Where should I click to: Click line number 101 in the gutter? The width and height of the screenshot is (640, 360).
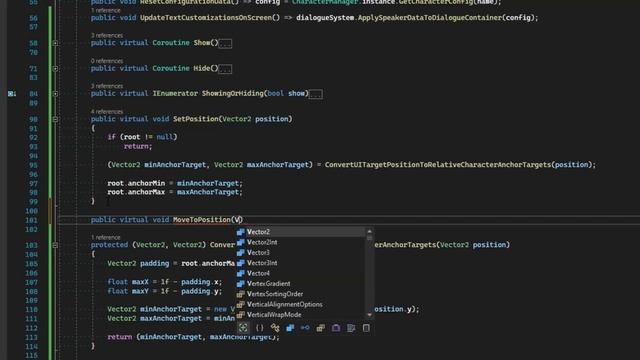point(31,220)
